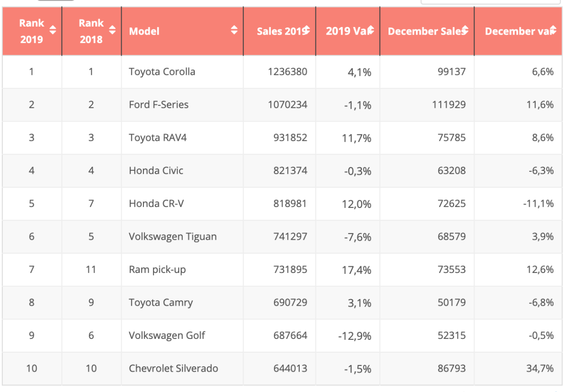Click the Ford F-Series model name

[159, 105]
